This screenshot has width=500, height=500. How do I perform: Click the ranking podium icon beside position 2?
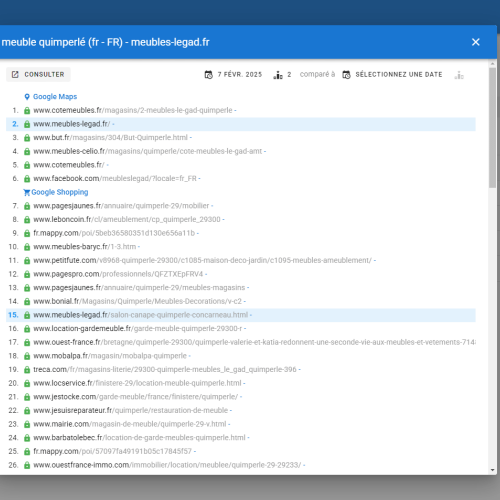tap(278, 75)
